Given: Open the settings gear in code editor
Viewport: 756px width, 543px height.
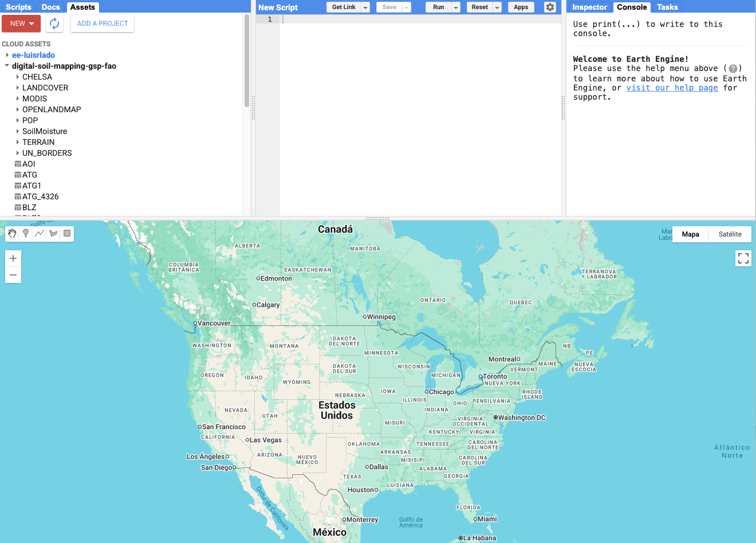Looking at the screenshot, I should (x=550, y=7).
